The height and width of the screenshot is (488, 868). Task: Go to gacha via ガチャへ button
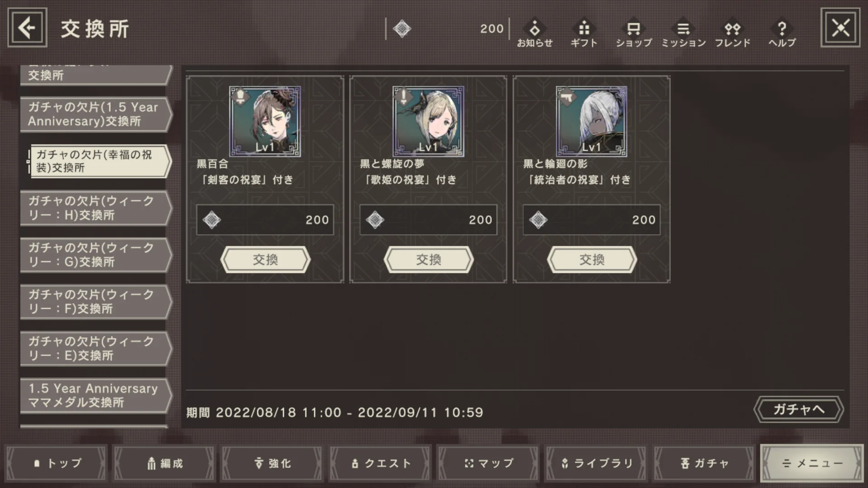[x=799, y=409]
